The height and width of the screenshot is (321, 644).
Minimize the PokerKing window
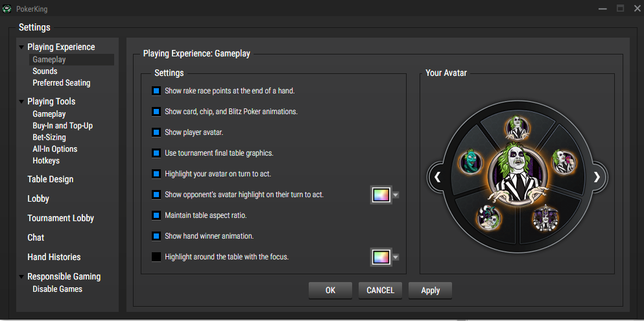tap(602, 8)
